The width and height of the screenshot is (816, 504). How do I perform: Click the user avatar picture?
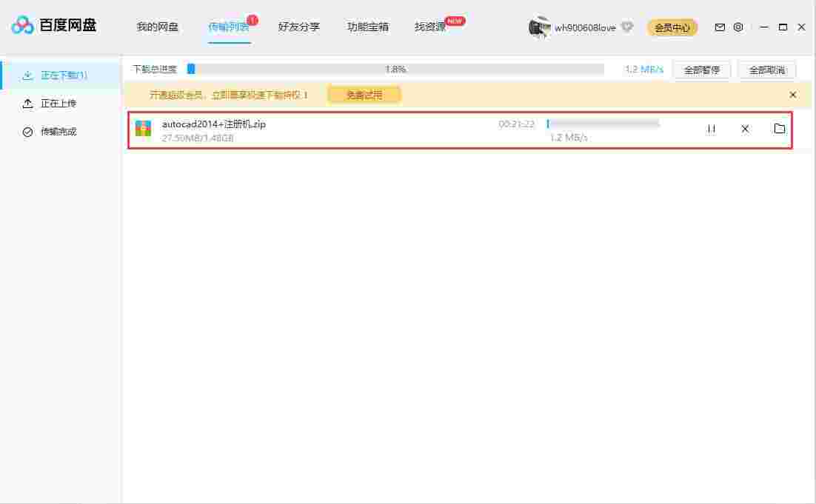point(540,27)
